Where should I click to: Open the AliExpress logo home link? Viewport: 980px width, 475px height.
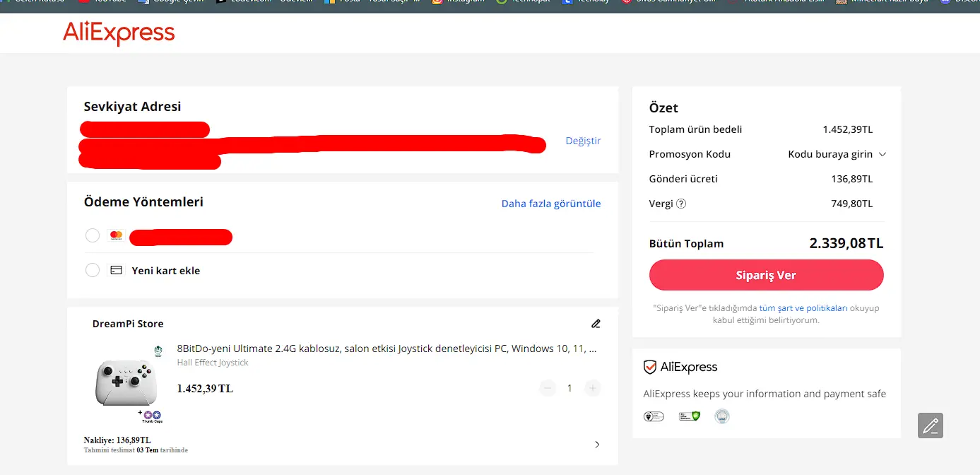tap(119, 33)
